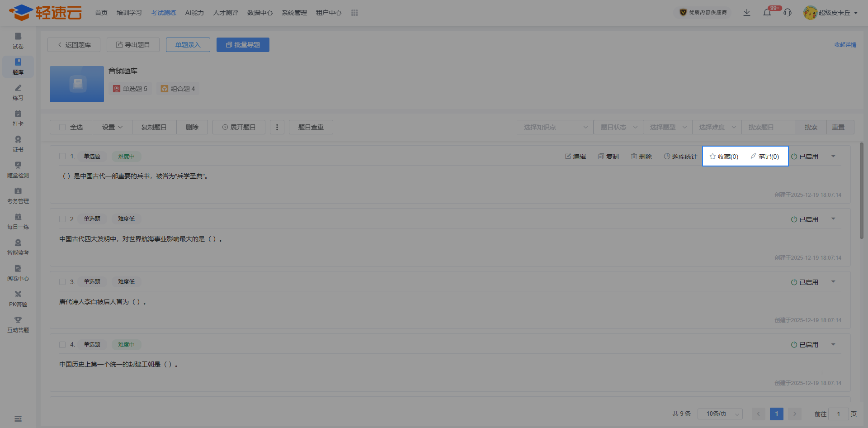Expand the 选择难度 dropdown filter

click(x=717, y=127)
